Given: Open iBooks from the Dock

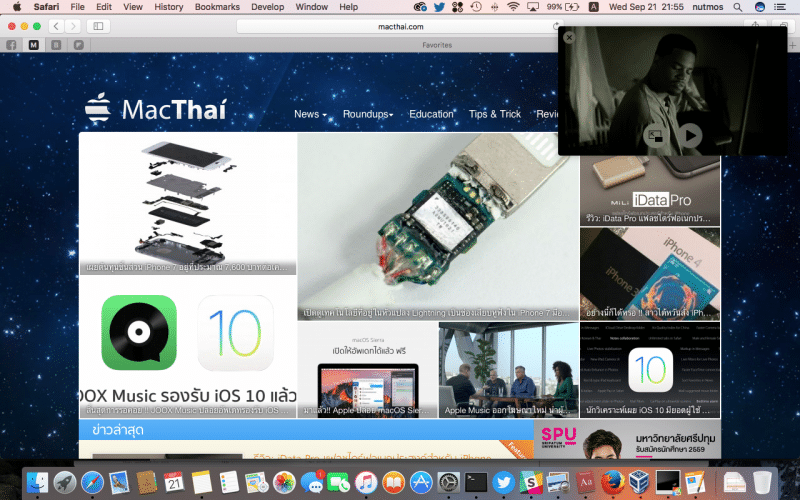Looking at the screenshot, I should (x=393, y=482).
